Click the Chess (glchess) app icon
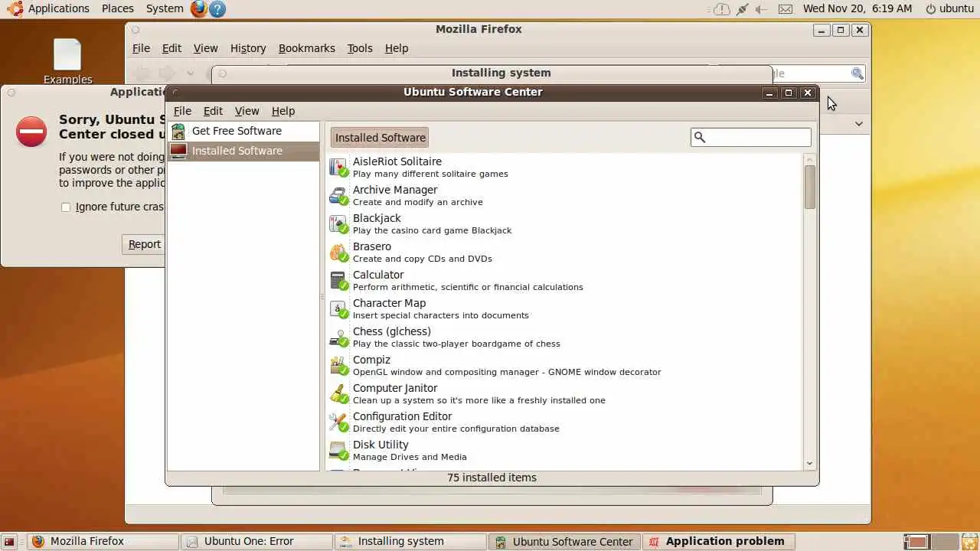 click(x=338, y=337)
